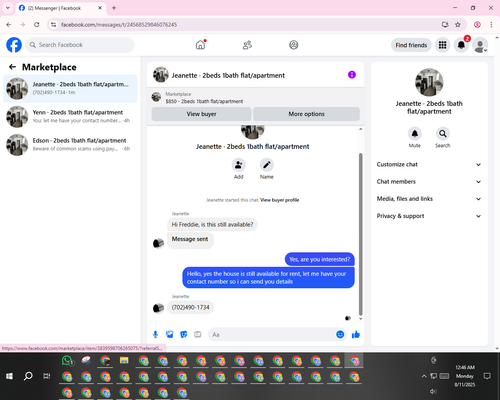Bookmark this page with the star icon
The width and height of the screenshot is (500, 400).
pos(458,25)
